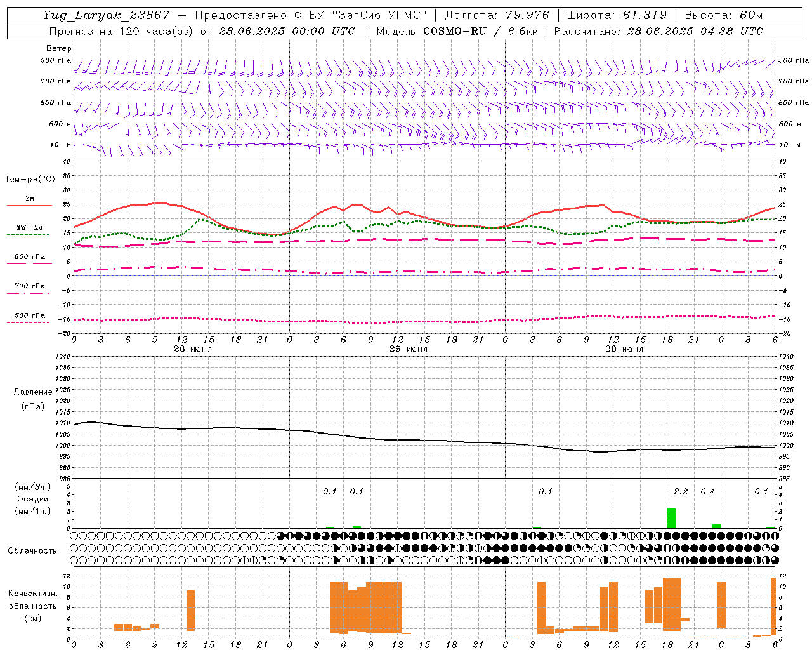Click the (гПа) unit label under Давление
This screenshot has width=812, height=650.
[x=33, y=406]
